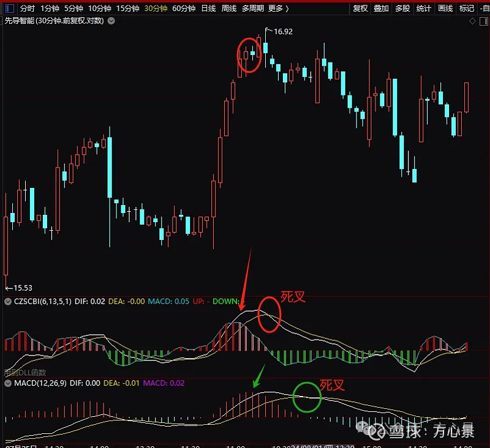Open the 多周期 multi-period view
490x448 pixels.
tap(252, 9)
